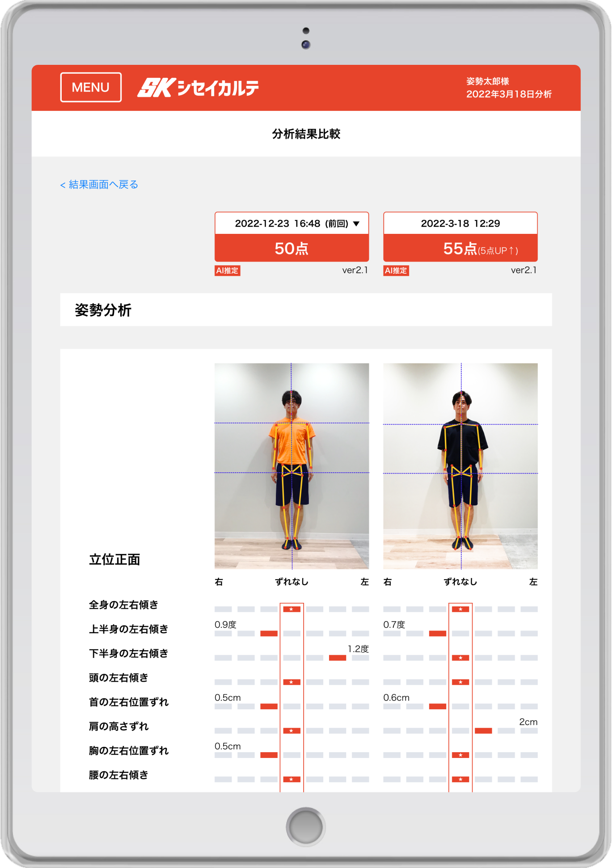613x868 pixels.
Task: Open the orange-shirt posture photo
Action: (292, 466)
